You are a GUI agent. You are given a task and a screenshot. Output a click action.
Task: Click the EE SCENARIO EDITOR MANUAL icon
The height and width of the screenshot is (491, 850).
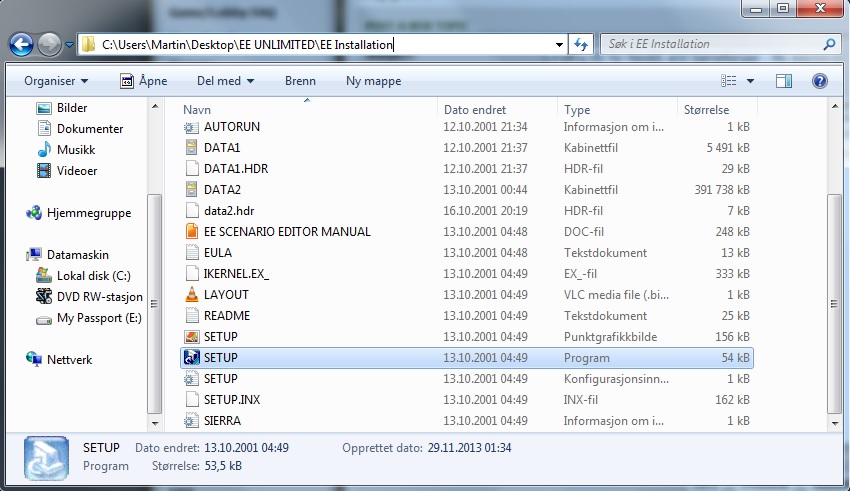193,232
